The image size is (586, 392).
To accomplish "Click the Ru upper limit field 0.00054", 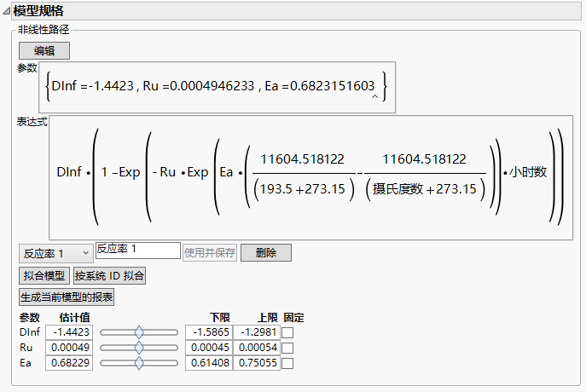I will (257, 348).
